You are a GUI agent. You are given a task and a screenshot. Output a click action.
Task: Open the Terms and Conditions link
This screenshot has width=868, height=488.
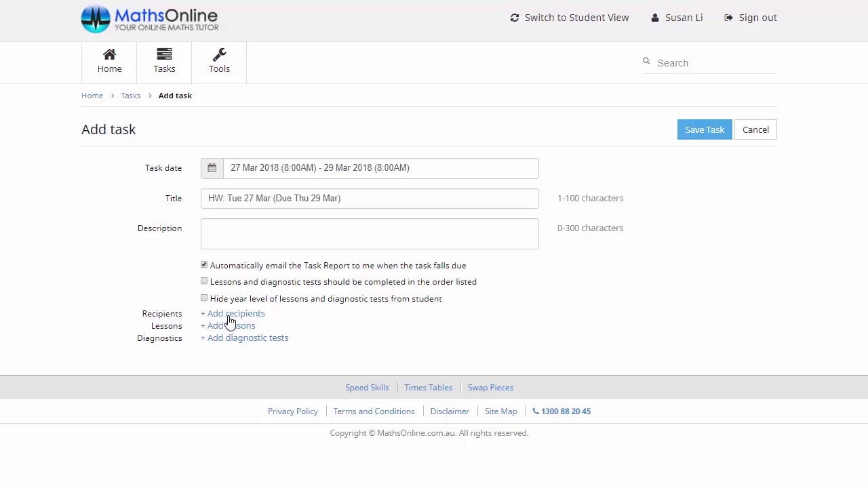click(374, 411)
